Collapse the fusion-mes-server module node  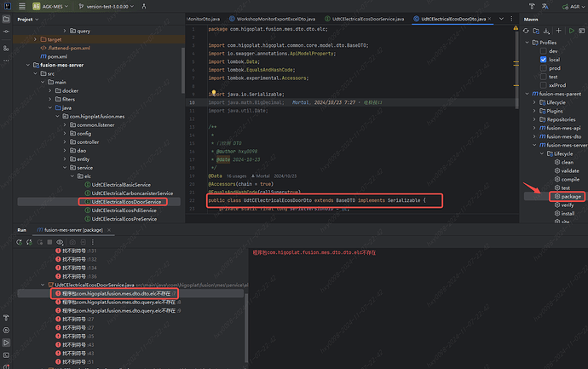pos(28,65)
